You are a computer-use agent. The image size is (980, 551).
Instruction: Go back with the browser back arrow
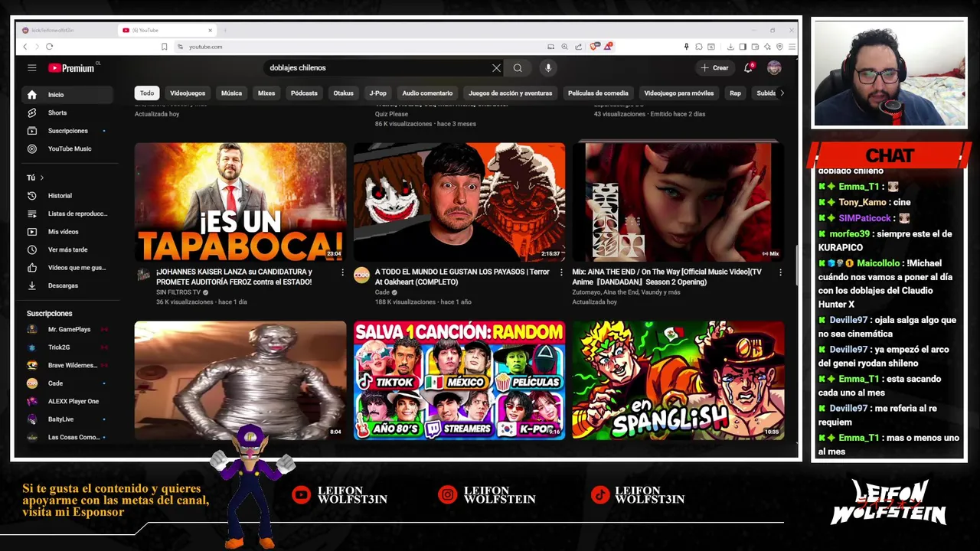24,47
